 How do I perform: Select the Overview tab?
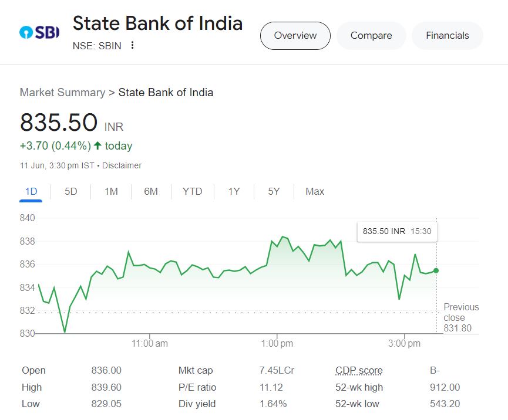295,35
